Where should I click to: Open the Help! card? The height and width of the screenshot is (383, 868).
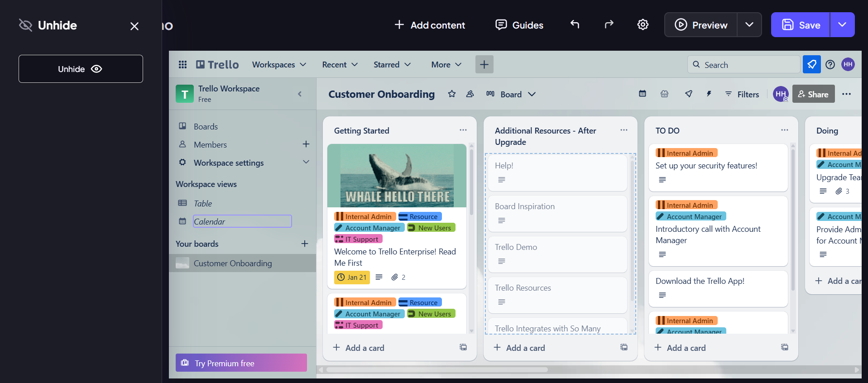557,172
